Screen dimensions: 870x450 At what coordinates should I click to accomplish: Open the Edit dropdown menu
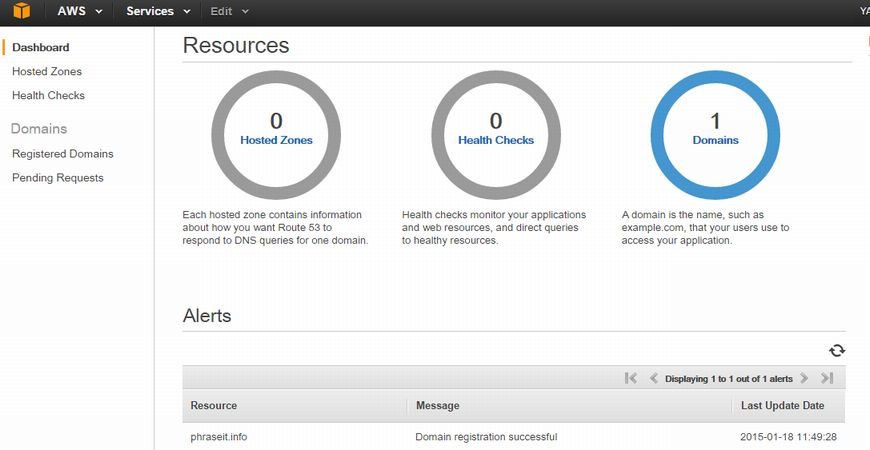pyautogui.click(x=230, y=12)
